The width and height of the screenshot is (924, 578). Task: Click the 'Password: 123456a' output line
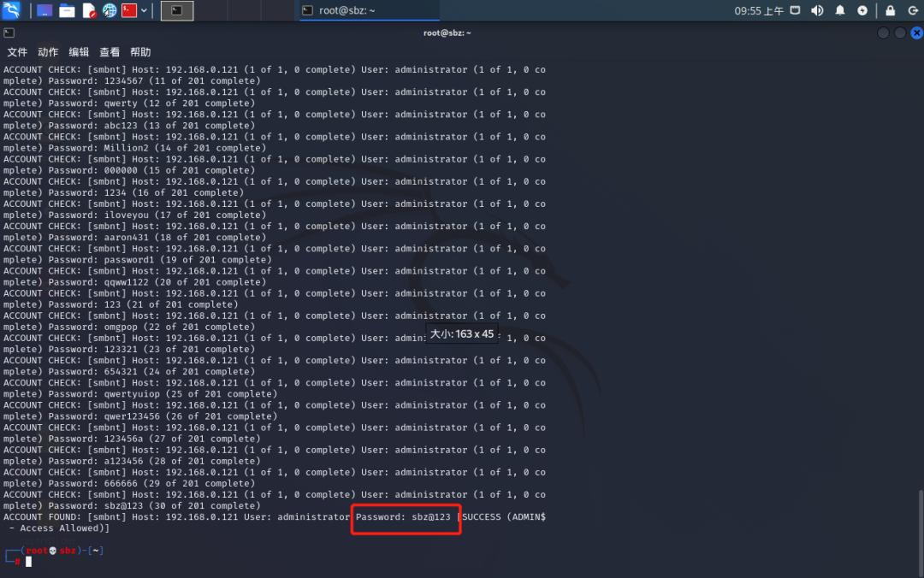(x=132, y=439)
